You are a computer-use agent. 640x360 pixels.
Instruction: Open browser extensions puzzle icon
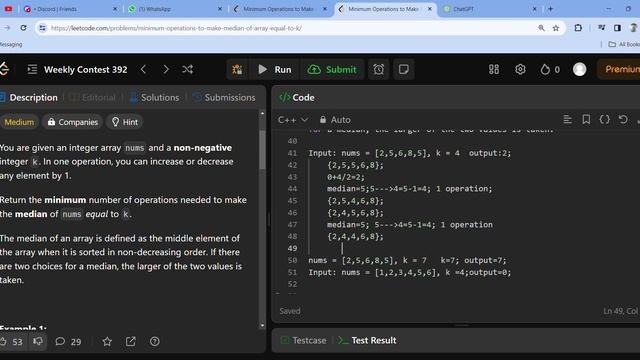pos(578,28)
